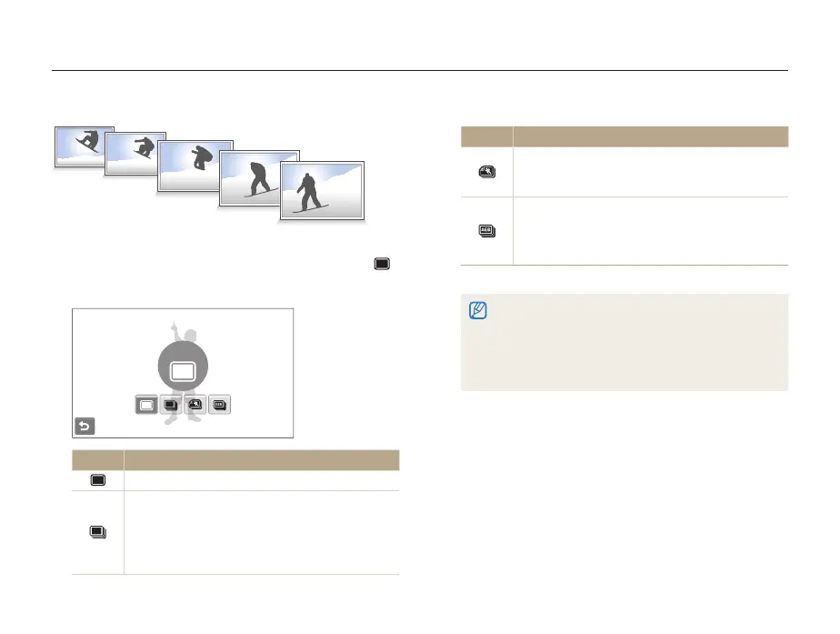Pick Motion Capture in the on-screen icon row
The width and height of the screenshot is (840, 634).
click(195, 405)
